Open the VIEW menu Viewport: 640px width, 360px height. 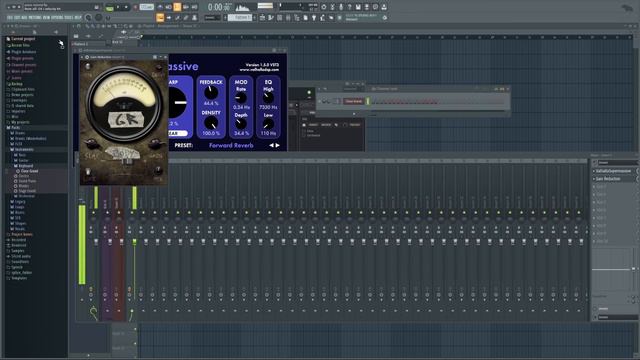coord(46,18)
